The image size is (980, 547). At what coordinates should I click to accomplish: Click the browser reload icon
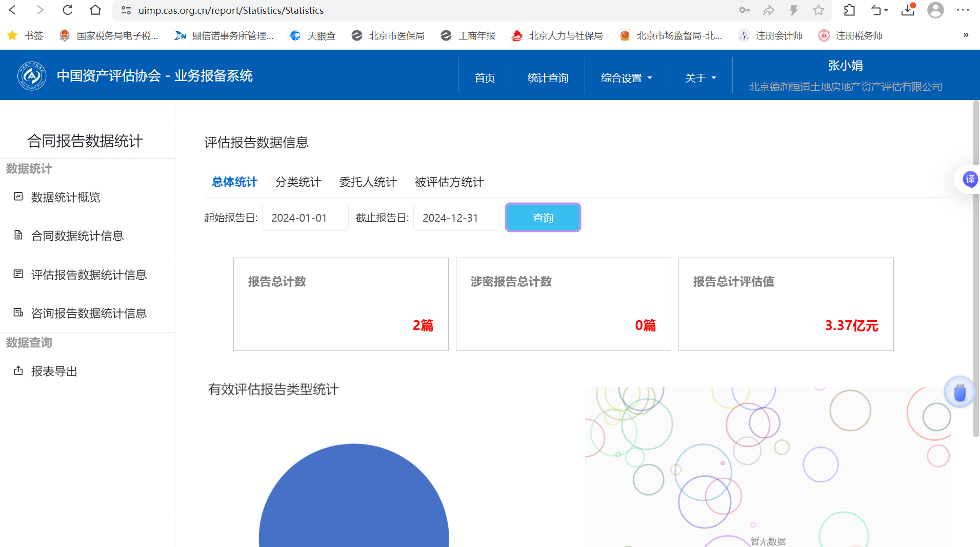(67, 10)
